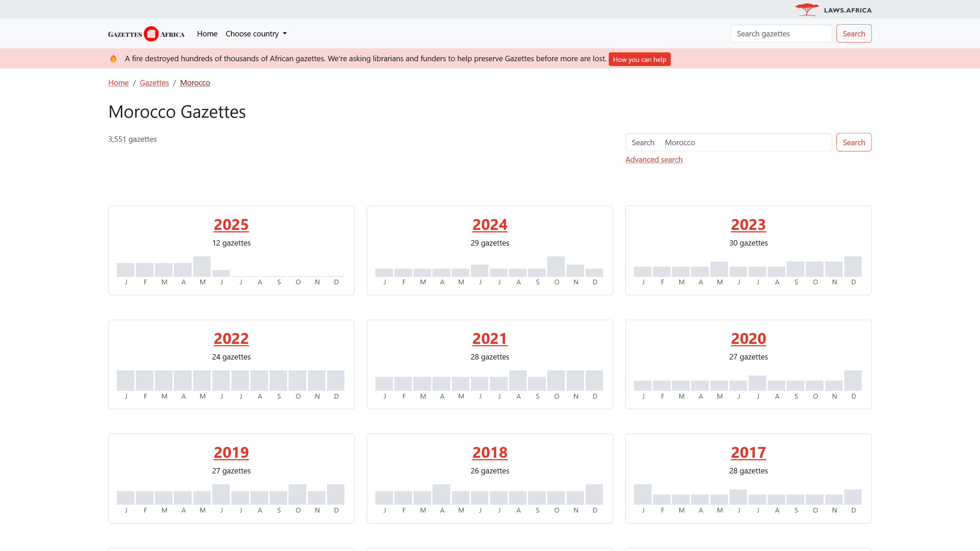Click the January bar in 2017 chart

[642, 494]
